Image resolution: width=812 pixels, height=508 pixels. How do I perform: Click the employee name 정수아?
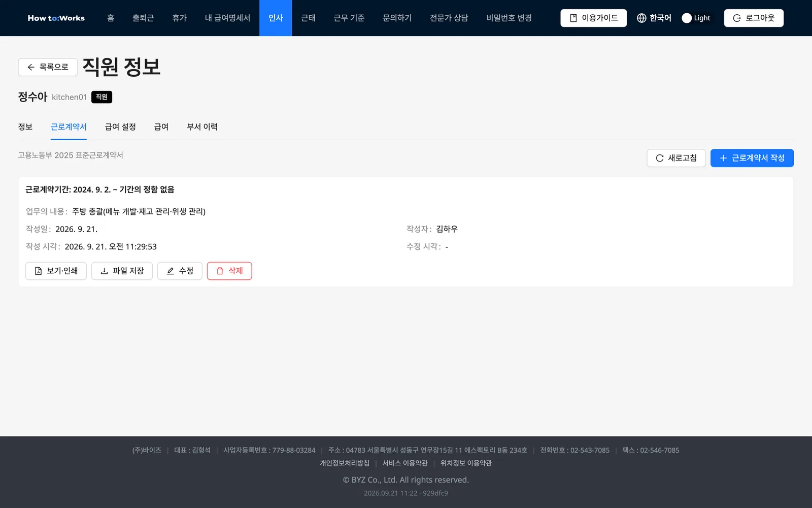tap(32, 97)
